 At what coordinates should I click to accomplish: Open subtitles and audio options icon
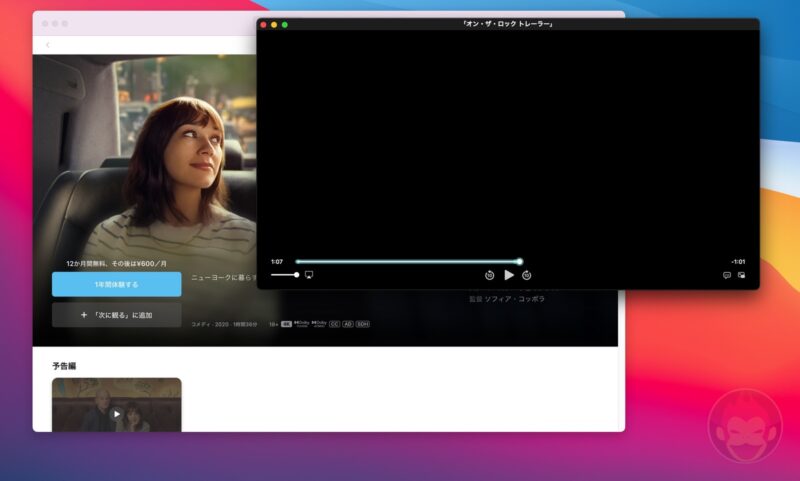727,275
